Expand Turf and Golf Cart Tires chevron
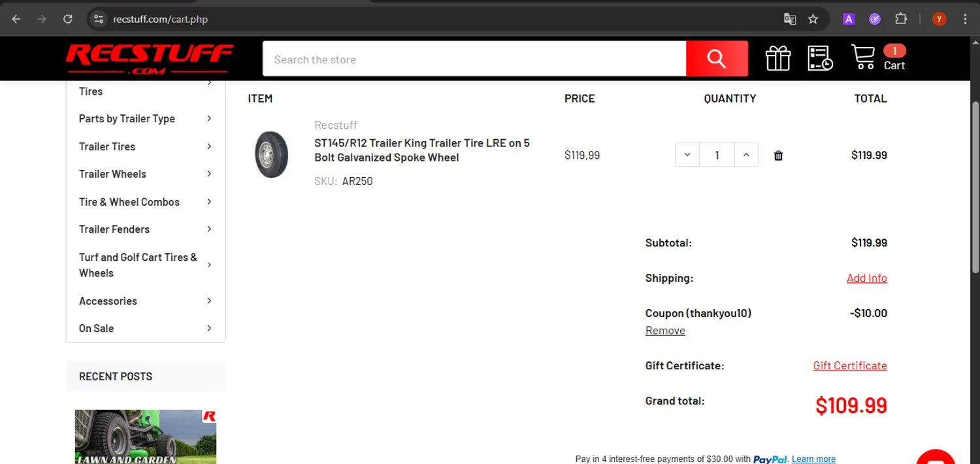This screenshot has width=980, height=464. pos(209,265)
